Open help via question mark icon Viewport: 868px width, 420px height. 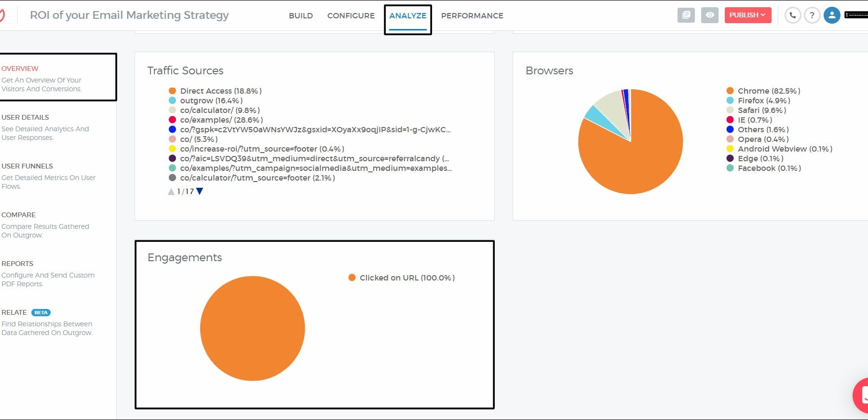[812, 15]
